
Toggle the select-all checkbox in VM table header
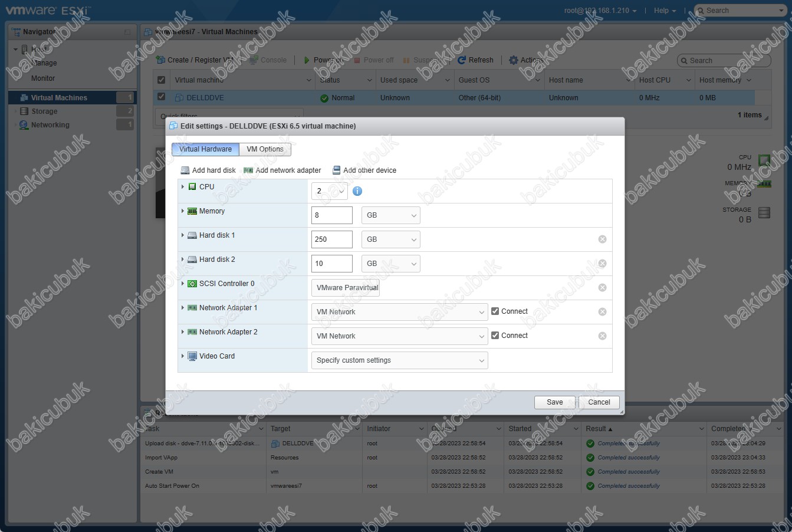click(161, 80)
